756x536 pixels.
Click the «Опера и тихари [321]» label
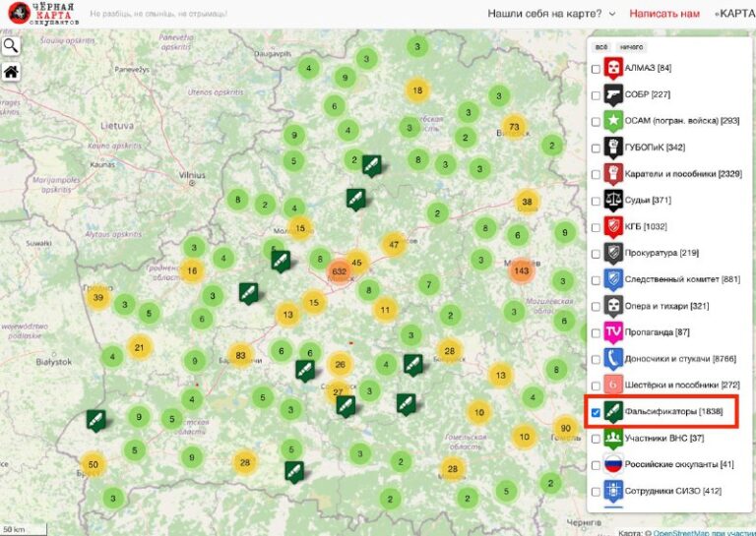666,306
